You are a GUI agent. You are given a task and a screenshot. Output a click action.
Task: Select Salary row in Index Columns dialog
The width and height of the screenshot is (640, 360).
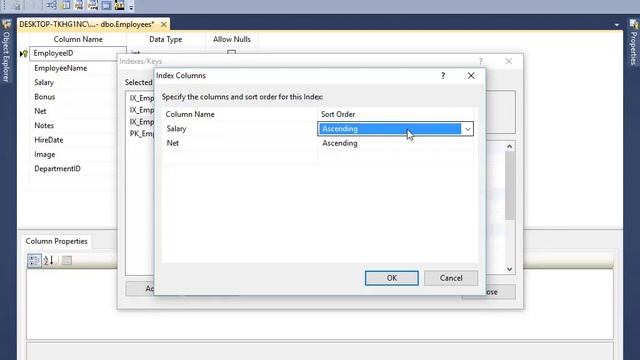pyautogui.click(x=240, y=129)
